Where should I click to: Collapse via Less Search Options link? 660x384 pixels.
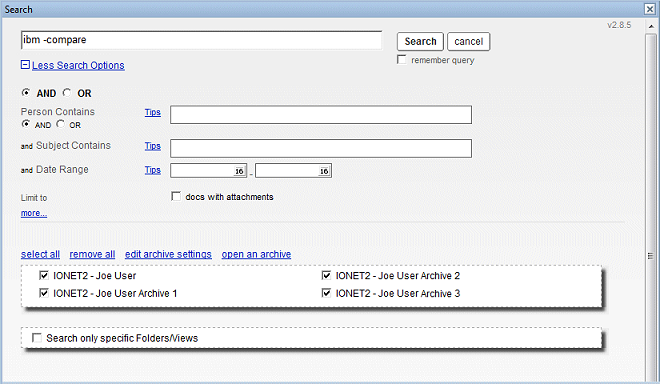(x=78, y=65)
